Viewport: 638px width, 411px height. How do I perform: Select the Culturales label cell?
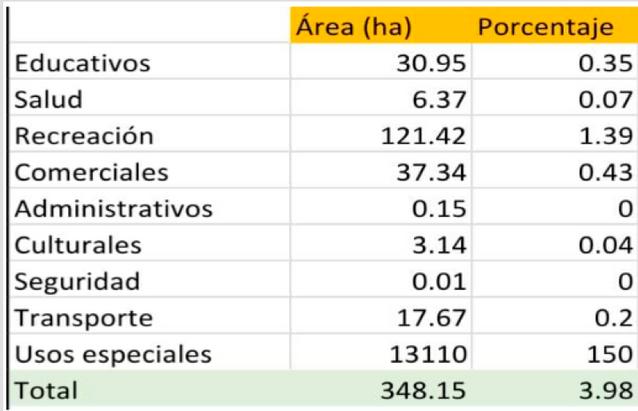pyautogui.click(x=150, y=243)
